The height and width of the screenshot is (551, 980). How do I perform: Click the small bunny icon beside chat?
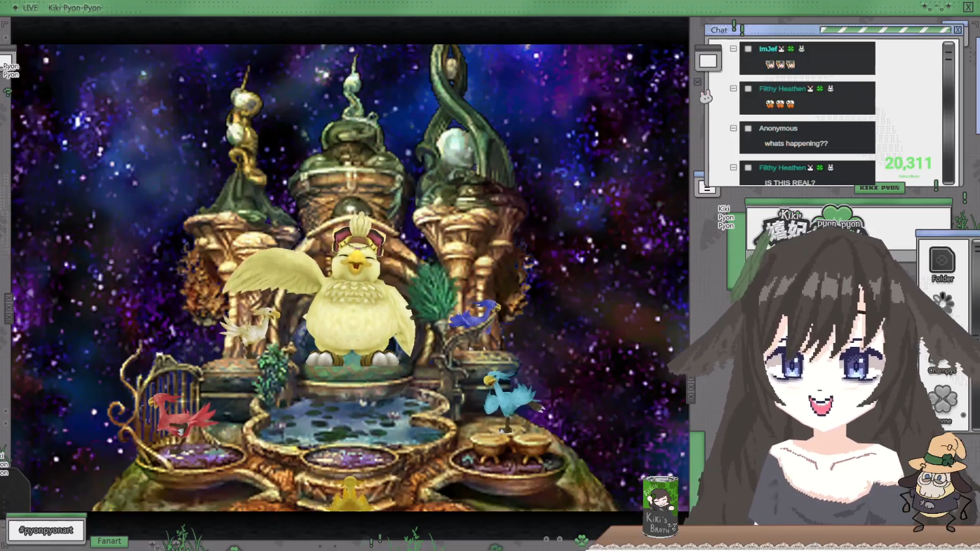[705, 97]
